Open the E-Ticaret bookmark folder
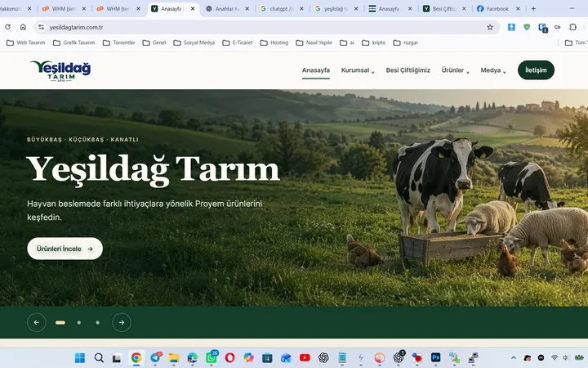 238,43
